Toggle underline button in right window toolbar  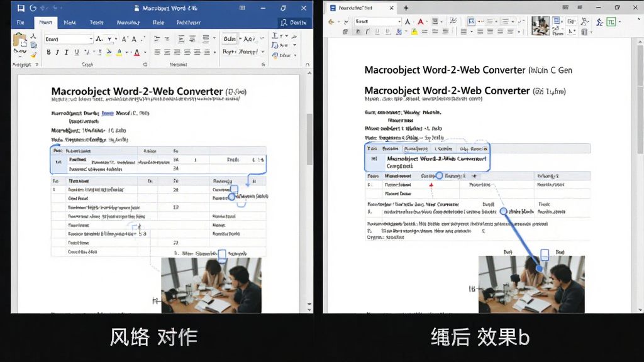[377, 31]
